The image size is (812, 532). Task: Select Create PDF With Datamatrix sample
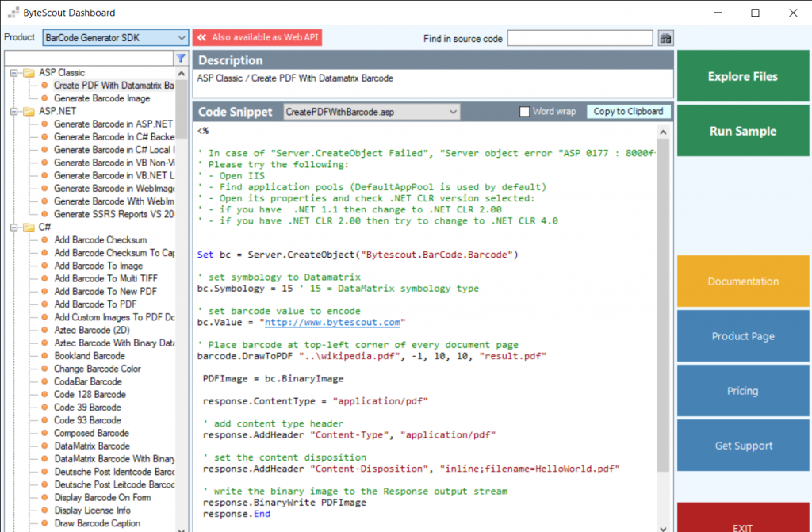tap(114, 86)
